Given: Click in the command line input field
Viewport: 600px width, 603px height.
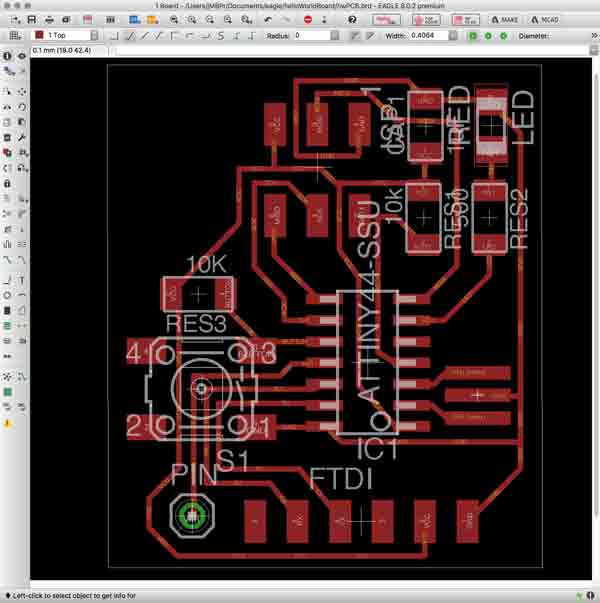Looking at the screenshot, I should (x=352, y=51).
